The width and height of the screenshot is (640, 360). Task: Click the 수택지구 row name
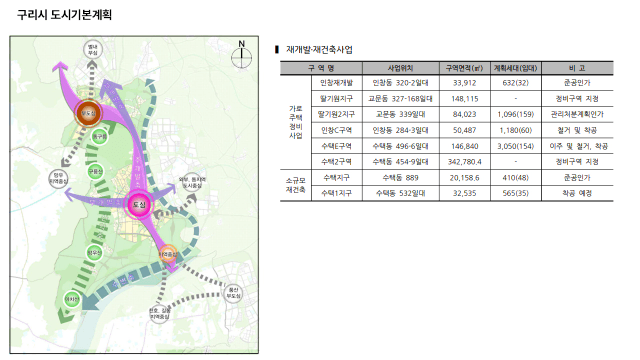336,178
